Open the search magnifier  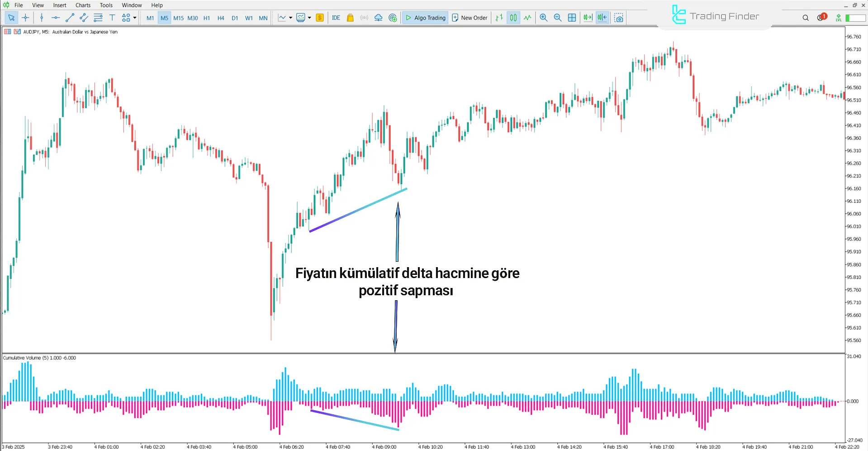click(806, 18)
